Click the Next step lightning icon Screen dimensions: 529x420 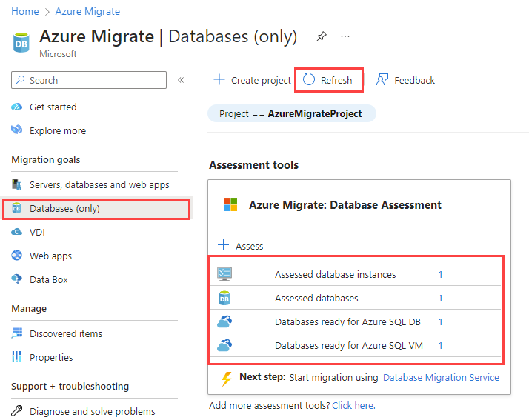tap(227, 379)
